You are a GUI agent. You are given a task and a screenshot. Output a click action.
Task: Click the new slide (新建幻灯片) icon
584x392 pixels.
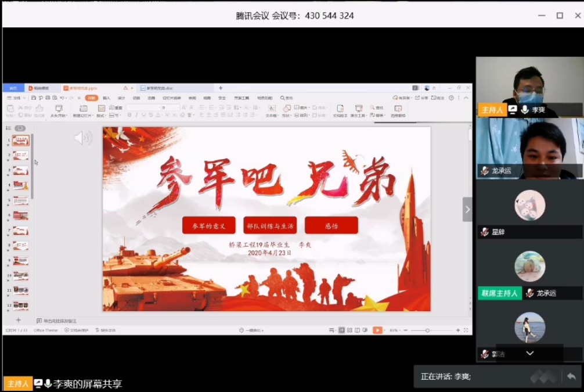83,109
